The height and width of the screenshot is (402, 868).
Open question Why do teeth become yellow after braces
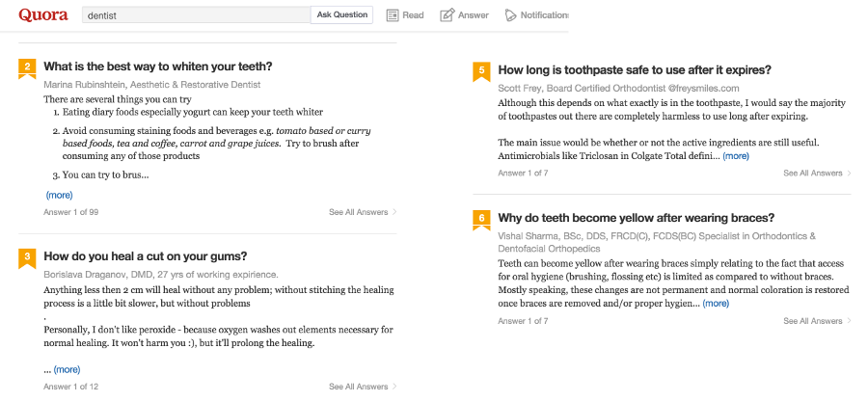[x=637, y=217]
